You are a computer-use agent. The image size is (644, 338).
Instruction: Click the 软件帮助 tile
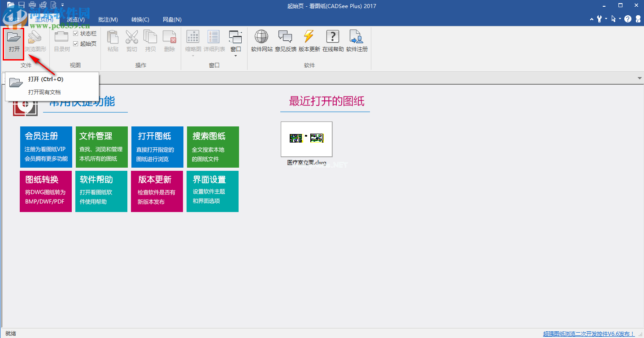(x=101, y=191)
